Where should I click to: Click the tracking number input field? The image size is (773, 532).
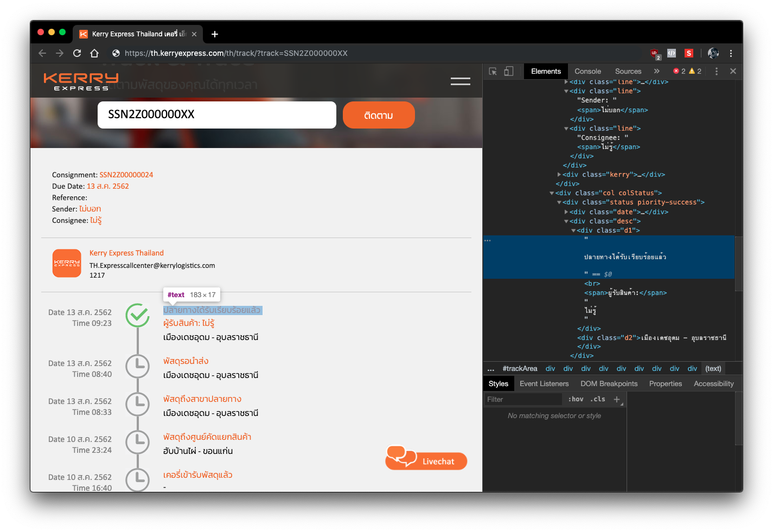tap(217, 115)
